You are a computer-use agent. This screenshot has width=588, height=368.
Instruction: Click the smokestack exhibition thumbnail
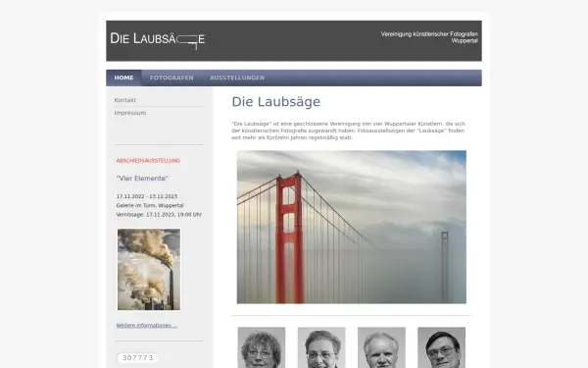(149, 270)
